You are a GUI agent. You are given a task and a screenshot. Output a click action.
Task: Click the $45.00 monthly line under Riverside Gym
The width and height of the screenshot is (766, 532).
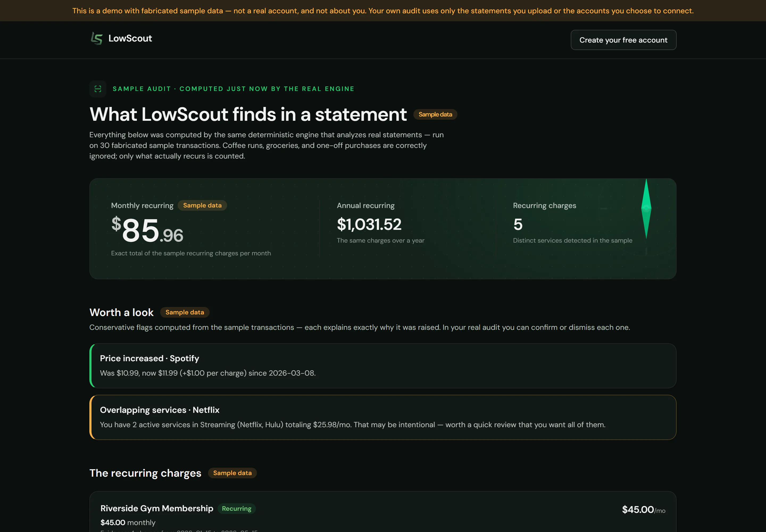point(128,522)
